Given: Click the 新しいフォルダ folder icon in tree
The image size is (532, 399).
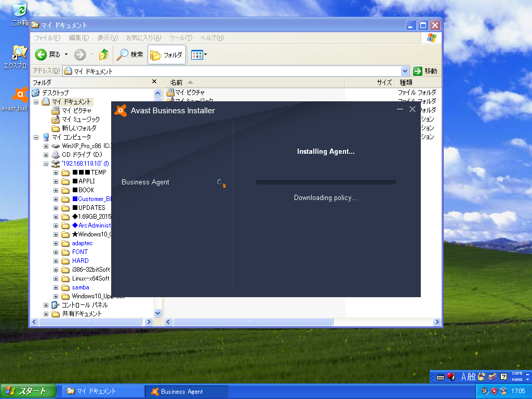Looking at the screenshot, I should 55,128.
